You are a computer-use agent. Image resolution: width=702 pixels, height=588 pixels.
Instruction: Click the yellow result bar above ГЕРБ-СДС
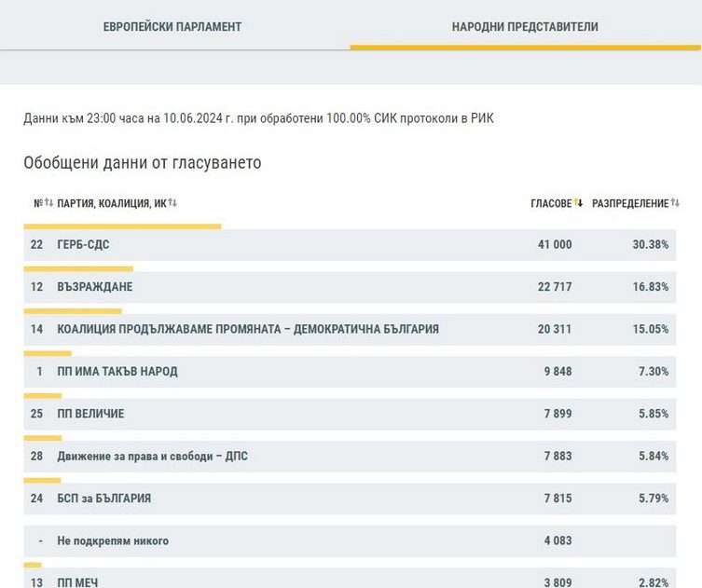[122, 226]
